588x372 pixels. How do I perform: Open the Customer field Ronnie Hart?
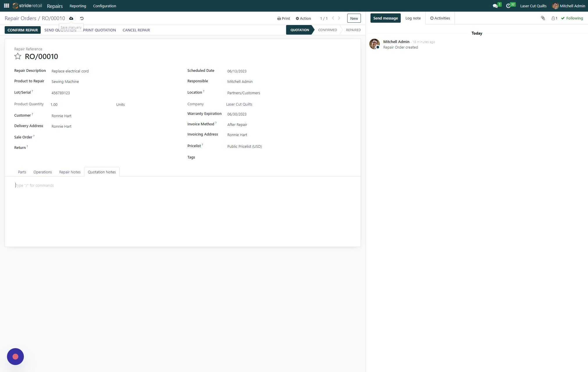(x=114, y=116)
